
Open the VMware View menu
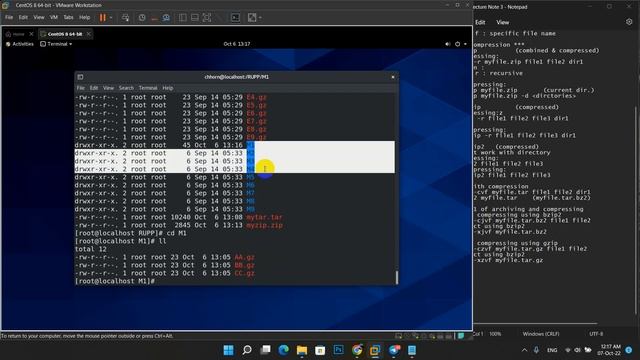coord(39,18)
